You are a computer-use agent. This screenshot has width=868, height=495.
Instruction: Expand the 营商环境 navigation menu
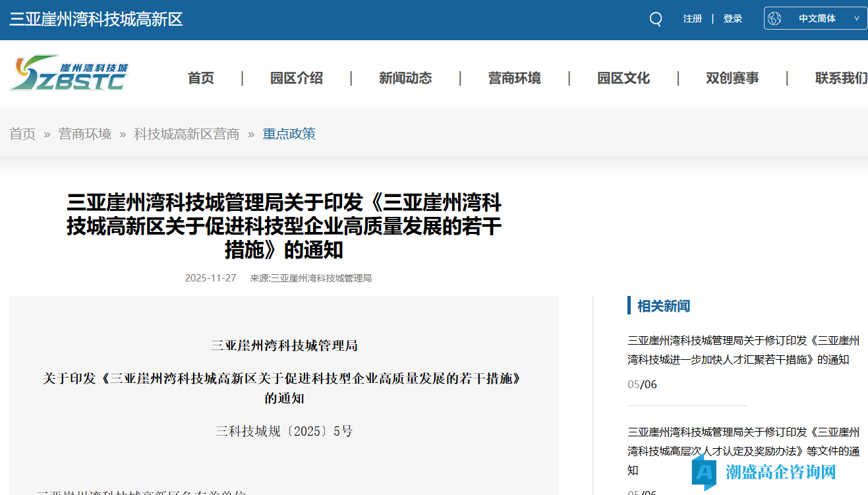point(515,78)
